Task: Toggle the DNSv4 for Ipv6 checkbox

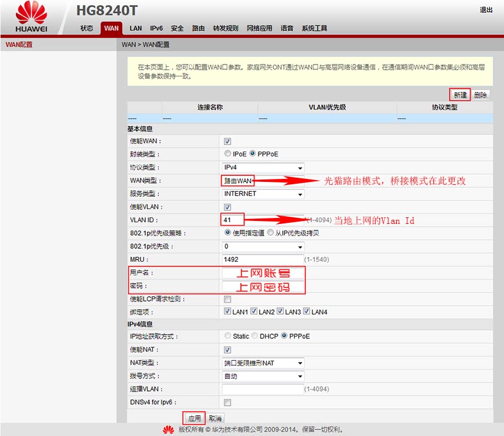Action: coord(227,402)
